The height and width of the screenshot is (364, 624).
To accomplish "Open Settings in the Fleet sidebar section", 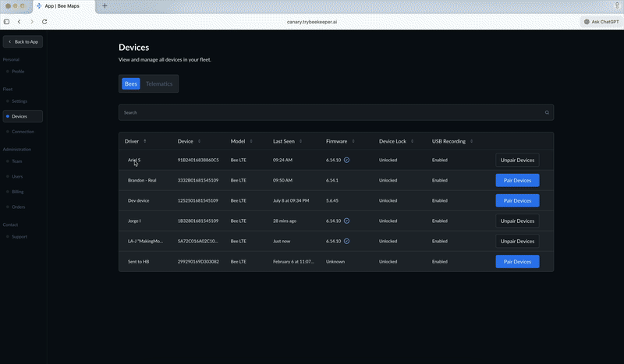I will pos(19,101).
